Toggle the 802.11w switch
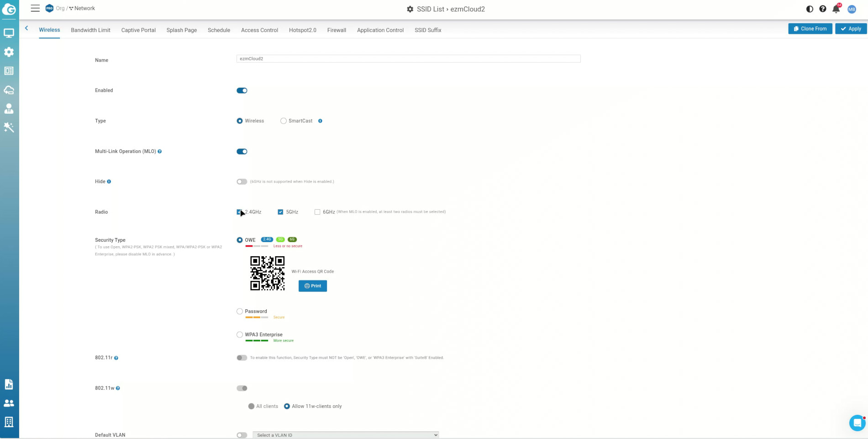The width and height of the screenshot is (868, 439). tap(242, 388)
